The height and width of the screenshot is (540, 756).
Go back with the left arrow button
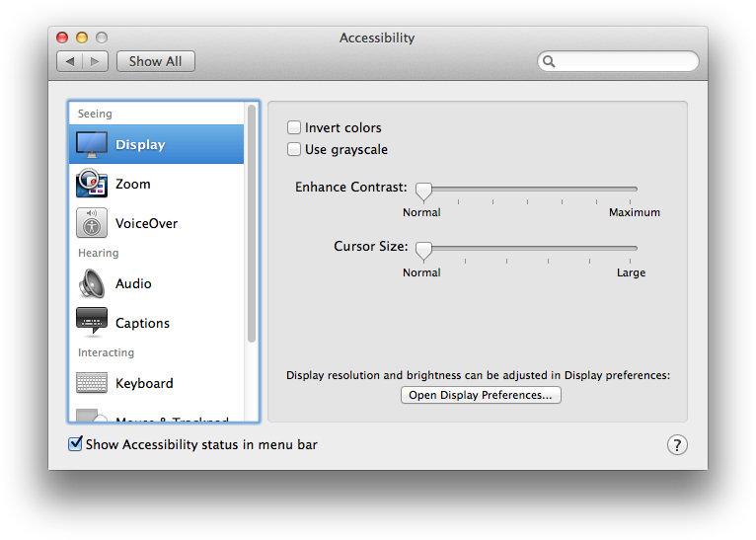point(70,61)
